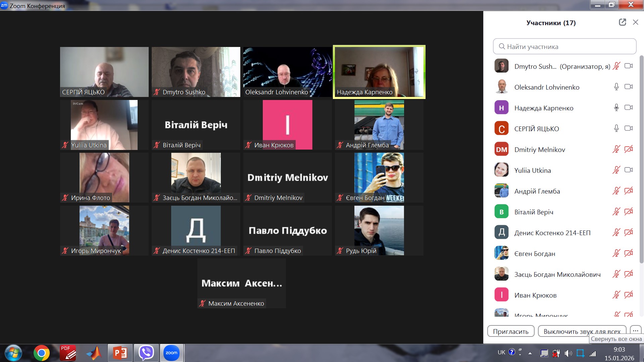The width and height of the screenshot is (644, 362).
Task: Click the Пригласить button
Action: (x=510, y=331)
